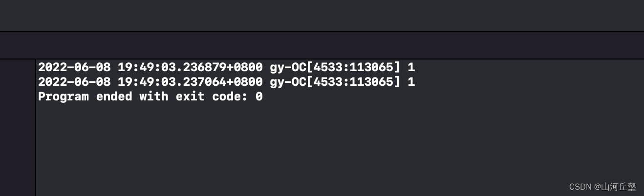The image size is (644, 196).
Task: Click gy-OC[4533:113065] in the second log line
Action: click(x=335, y=82)
